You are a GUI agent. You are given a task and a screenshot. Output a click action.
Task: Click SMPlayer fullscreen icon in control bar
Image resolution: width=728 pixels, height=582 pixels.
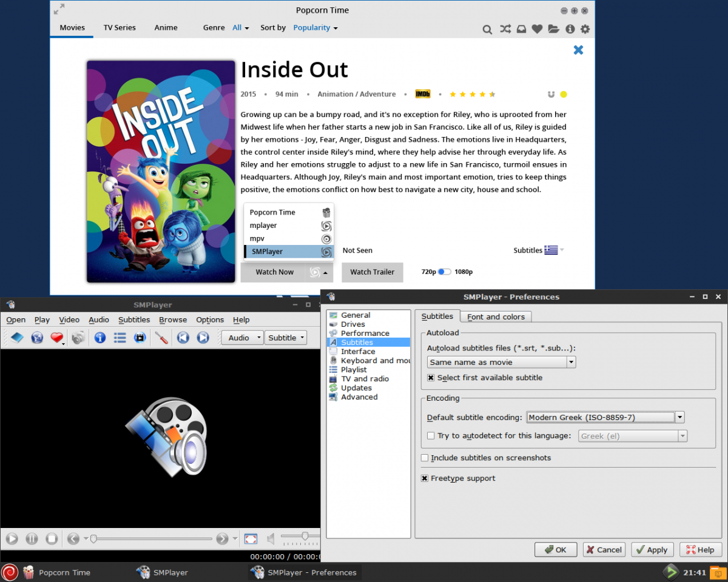tap(251, 538)
